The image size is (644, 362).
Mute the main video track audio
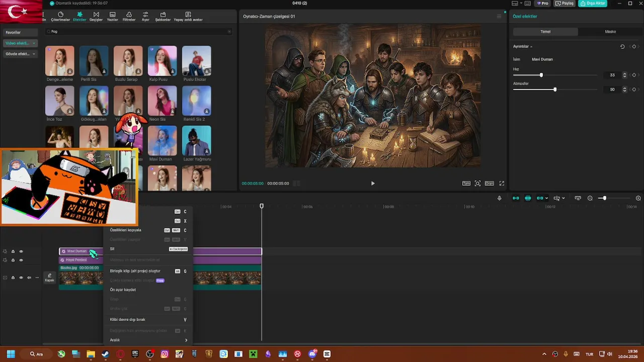click(x=29, y=278)
